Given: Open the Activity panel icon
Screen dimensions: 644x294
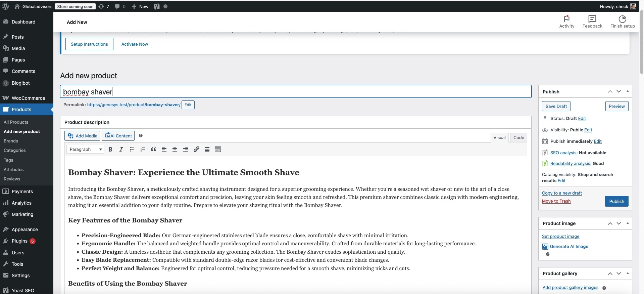Looking at the screenshot, I should click(567, 22).
